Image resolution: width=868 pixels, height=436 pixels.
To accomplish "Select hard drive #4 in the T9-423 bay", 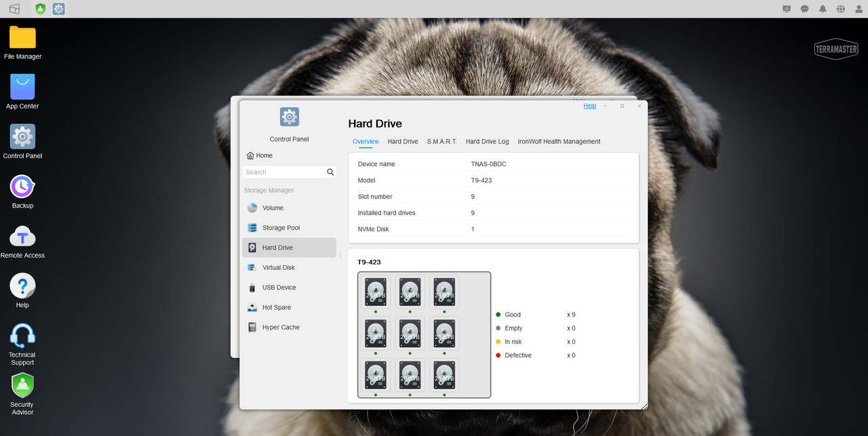I will tap(376, 333).
